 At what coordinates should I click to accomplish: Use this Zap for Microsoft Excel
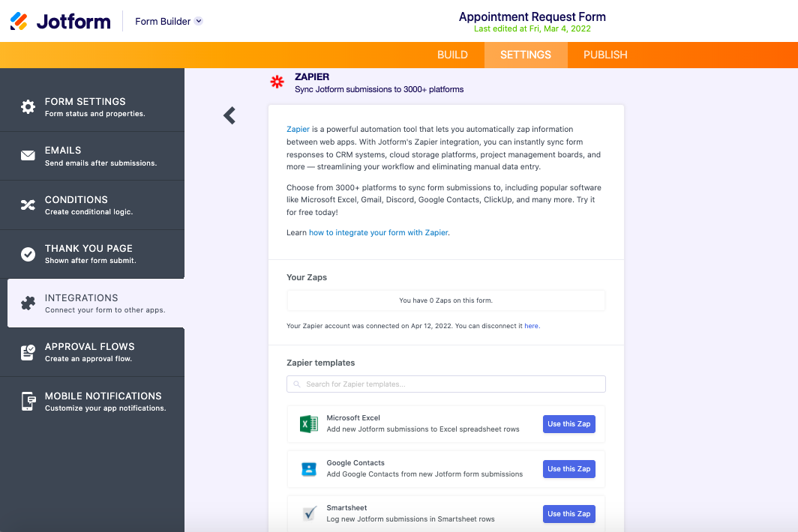(569, 423)
